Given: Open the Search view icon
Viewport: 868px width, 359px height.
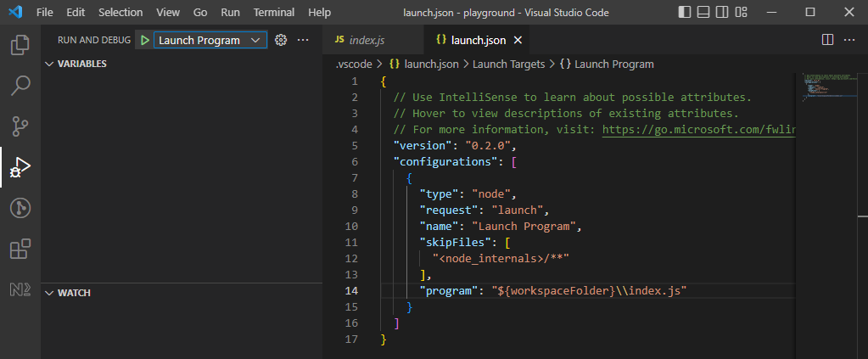Looking at the screenshot, I should tap(20, 86).
